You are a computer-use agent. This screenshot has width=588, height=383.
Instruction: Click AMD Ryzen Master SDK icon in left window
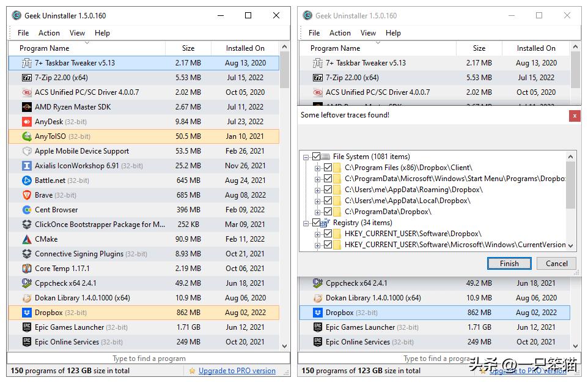[27, 107]
